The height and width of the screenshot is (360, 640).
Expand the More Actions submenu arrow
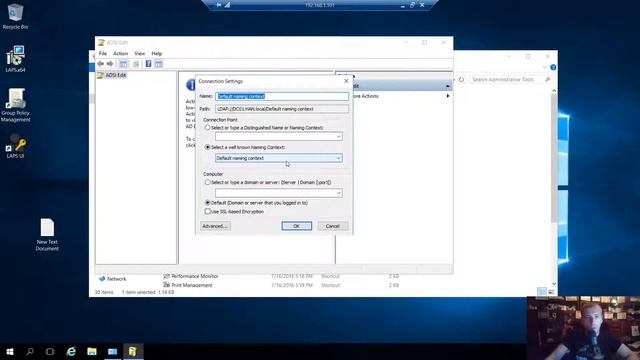point(448,96)
